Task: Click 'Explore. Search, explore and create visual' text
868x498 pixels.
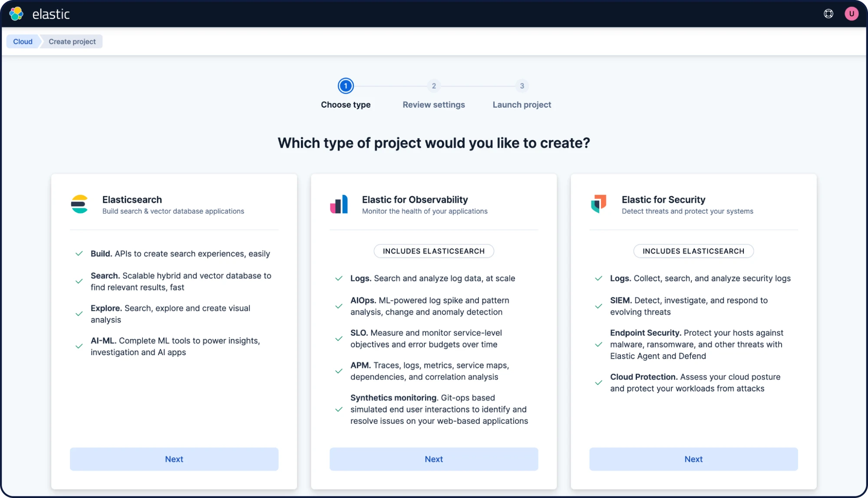Action: coord(171,314)
